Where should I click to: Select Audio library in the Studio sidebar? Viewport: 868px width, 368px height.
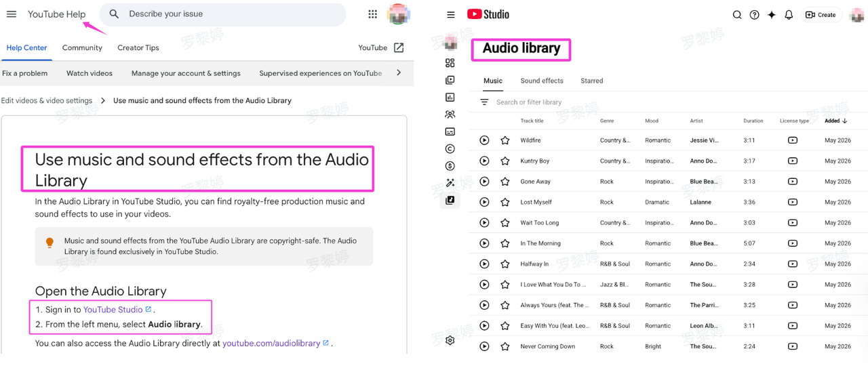[x=450, y=201]
